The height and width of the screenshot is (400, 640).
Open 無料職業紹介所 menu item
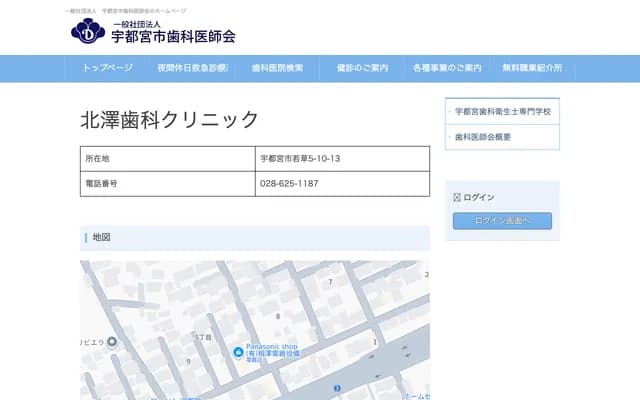pos(532,68)
